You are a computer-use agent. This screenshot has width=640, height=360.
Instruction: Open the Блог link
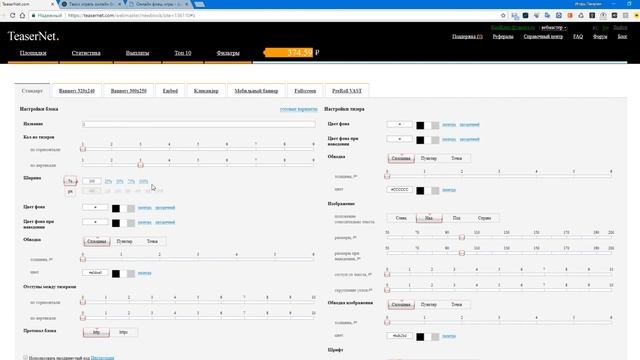622,37
